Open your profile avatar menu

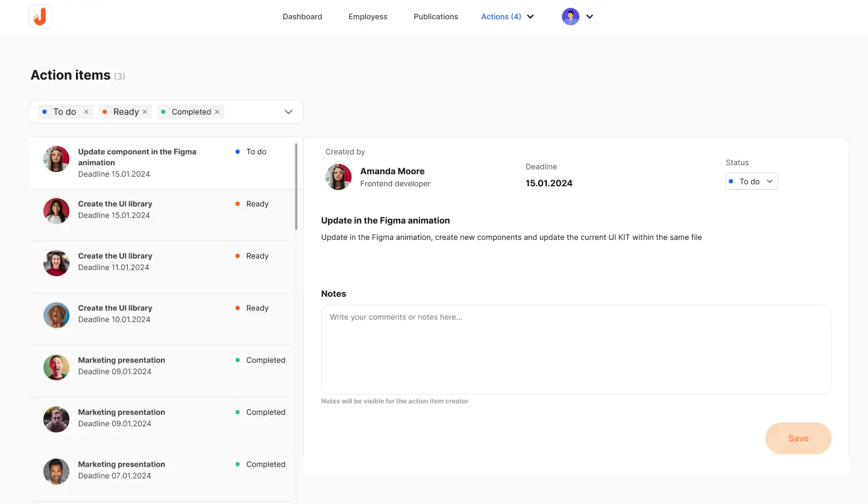(x=570, y=16)
